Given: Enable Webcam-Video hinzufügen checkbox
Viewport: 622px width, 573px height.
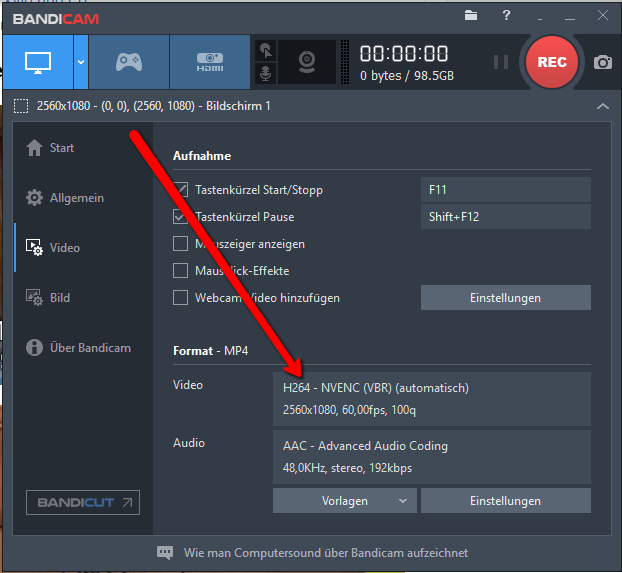Looking at the screenshot, I should [181, 297].
